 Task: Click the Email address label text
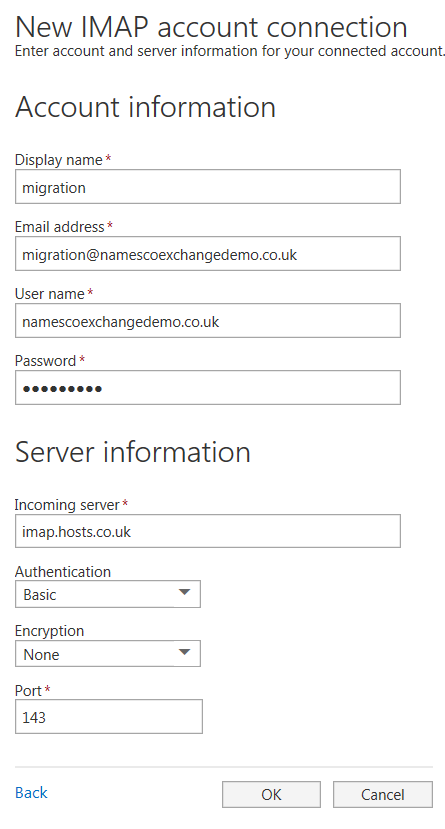click(60, 227)
